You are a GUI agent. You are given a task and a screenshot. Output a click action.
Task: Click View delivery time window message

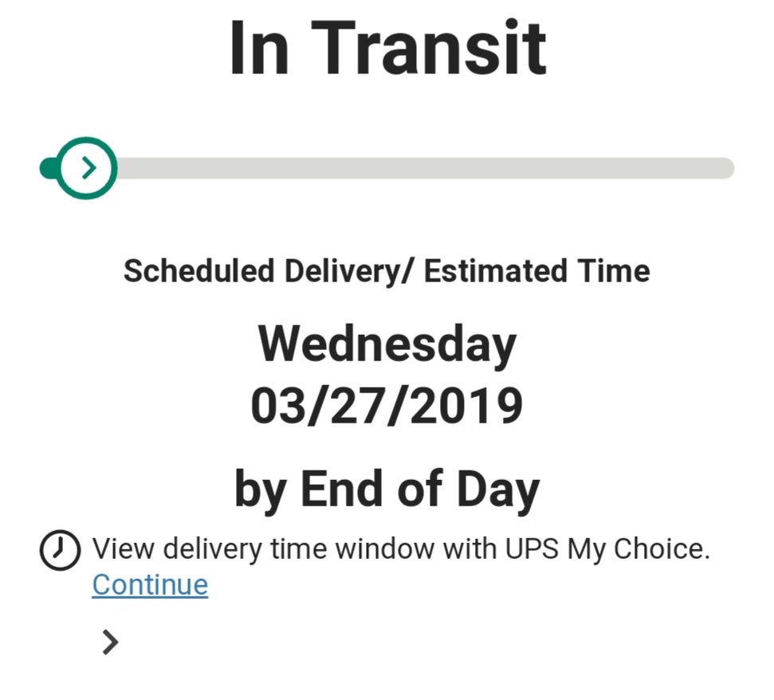tap(401, 549)
